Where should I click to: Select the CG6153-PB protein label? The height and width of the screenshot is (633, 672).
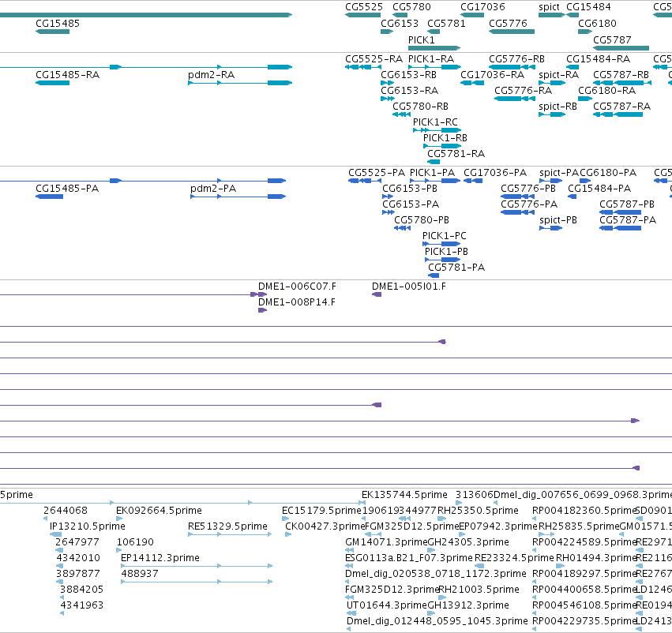coord(410,189)
